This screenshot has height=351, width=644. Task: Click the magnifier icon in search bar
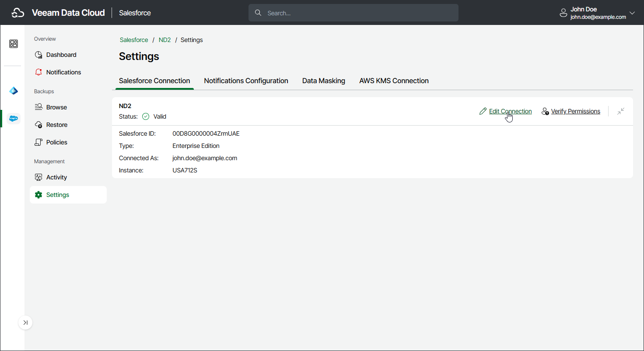click(x=258, y=13)
